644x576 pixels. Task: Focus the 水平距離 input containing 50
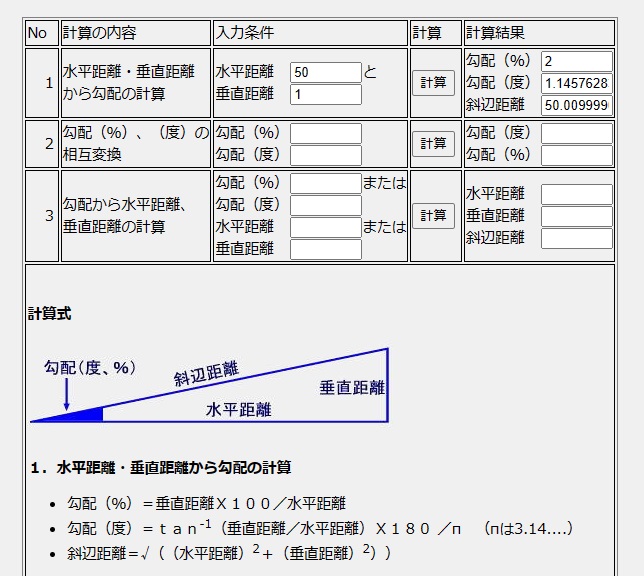(x=326, y=72)
